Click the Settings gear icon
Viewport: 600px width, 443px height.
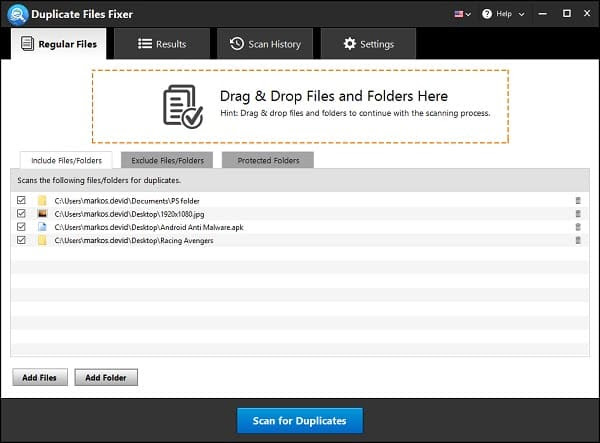pos(349,44)
